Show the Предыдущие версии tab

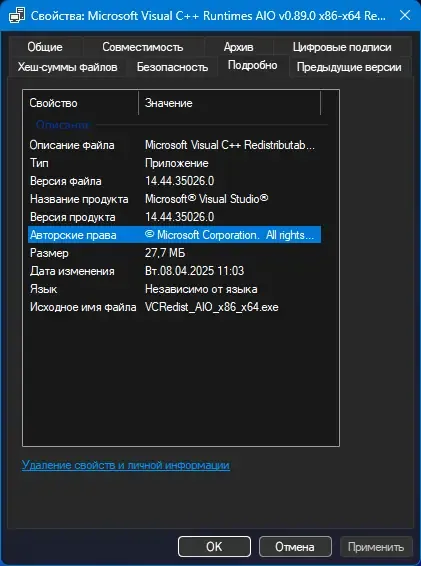pos(349,67)
